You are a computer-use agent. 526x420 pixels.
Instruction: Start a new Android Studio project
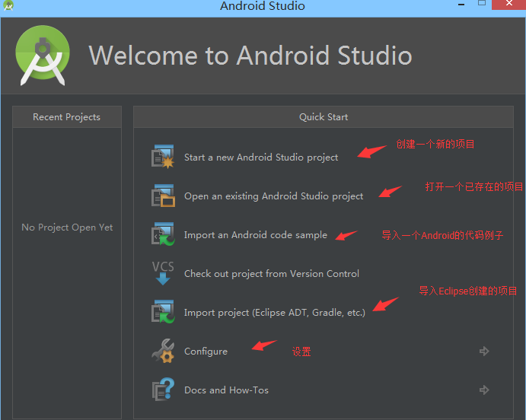pyautogui.click(x=261, y=157)
